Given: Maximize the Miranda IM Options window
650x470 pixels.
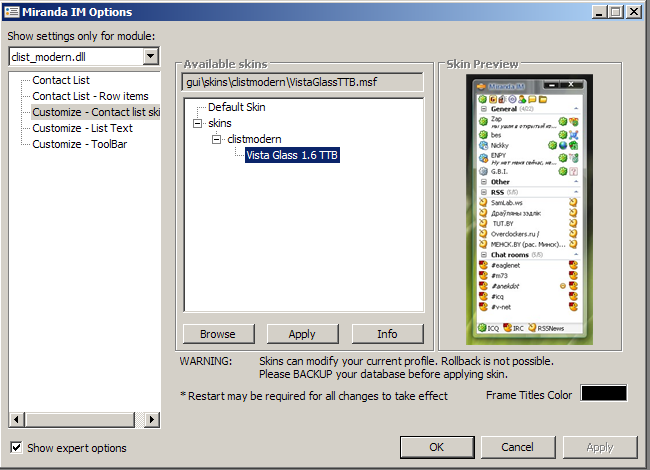Looking at the screenshot, I should [616, 12].
